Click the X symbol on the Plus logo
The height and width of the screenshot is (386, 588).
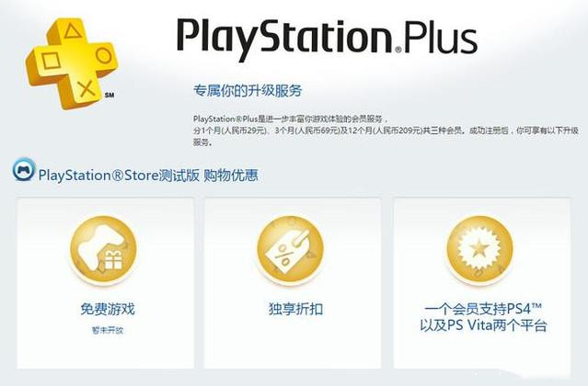(86, 89)
